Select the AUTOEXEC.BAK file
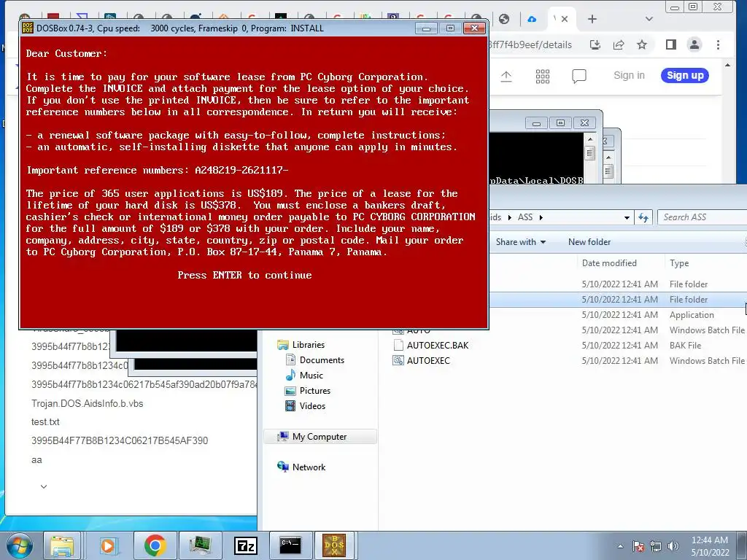 [438, 345]
